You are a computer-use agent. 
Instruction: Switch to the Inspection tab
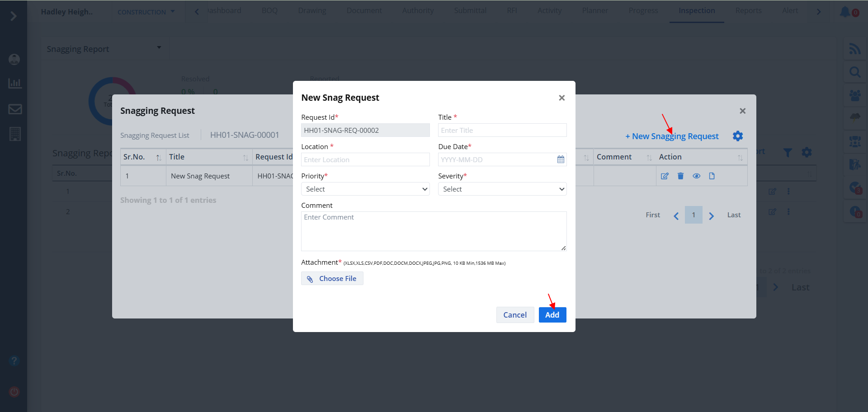(696, 11)
